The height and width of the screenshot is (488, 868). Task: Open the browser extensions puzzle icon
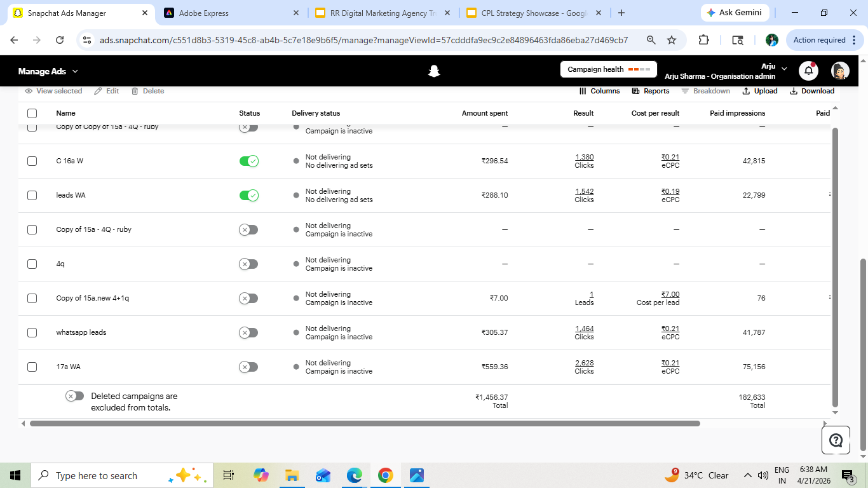tap(703, 40)
